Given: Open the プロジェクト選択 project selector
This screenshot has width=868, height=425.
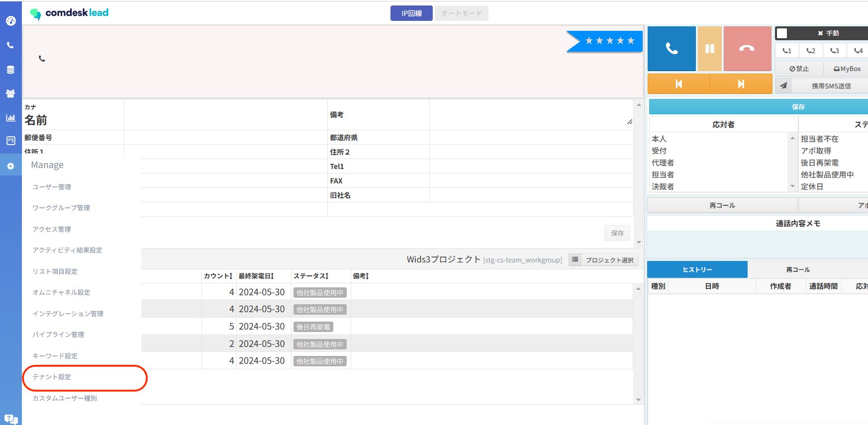Looking at the screenshot, I should click(x=604, y=260).
